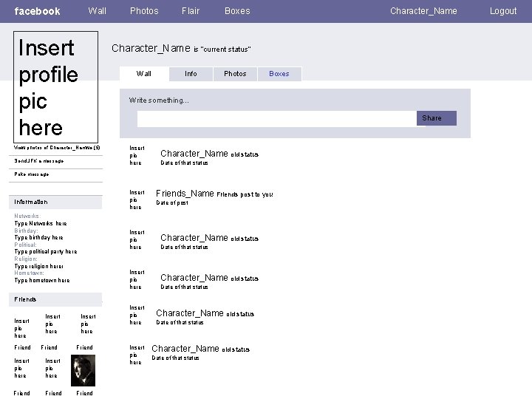Click the "current status" text in profile heading
This screenshot has height=399, width=532.
pyautogui.click(x=225, y=50)
